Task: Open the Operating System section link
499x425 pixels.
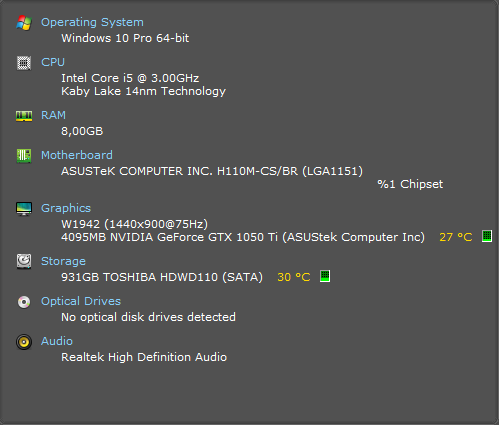Action: tap(92, 22)
